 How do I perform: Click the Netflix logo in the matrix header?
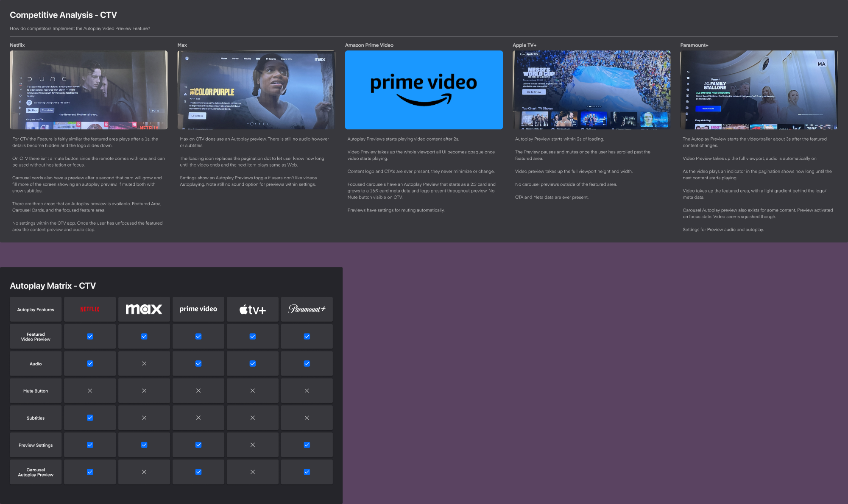point(90,309)
